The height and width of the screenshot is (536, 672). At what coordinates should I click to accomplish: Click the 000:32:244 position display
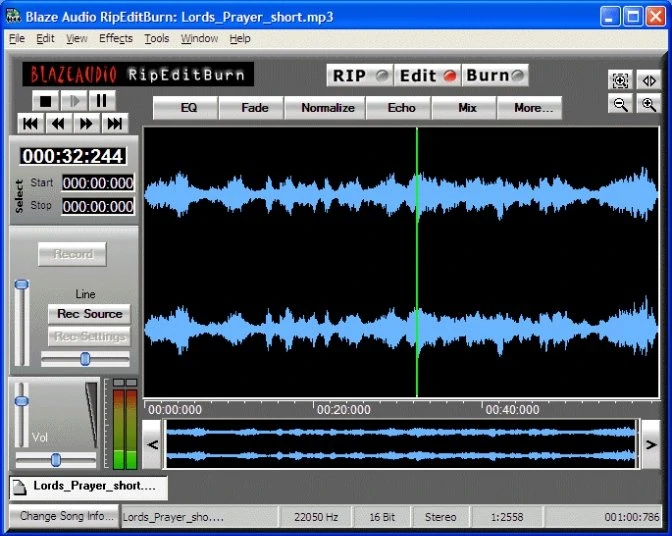[73, 156]
